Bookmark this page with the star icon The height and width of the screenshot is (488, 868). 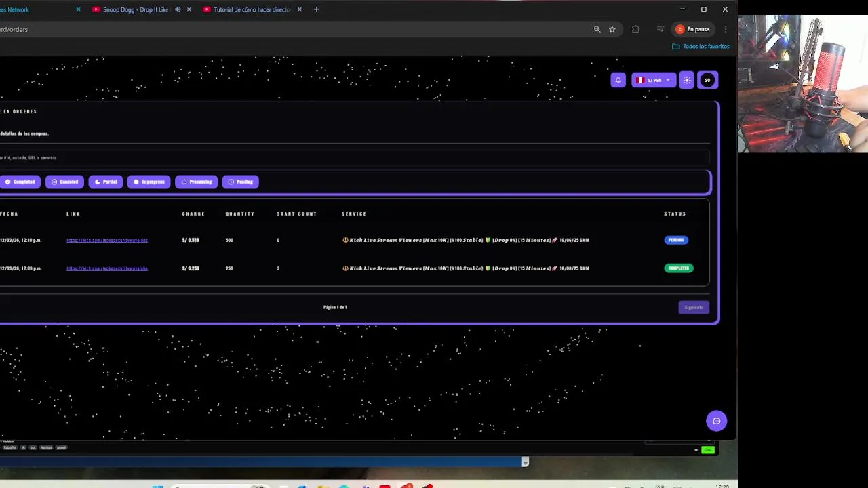tap(612, 29)
